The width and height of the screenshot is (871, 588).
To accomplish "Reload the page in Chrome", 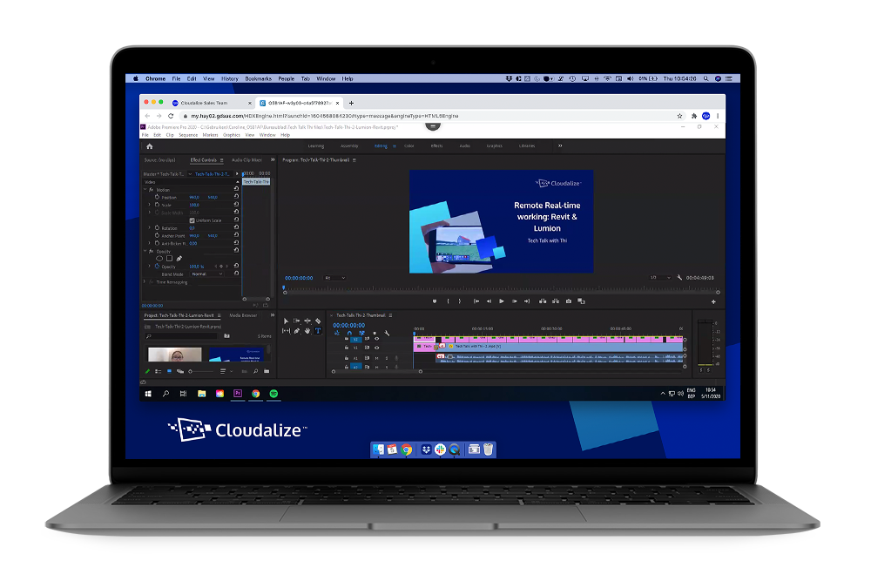I will 171,116.
